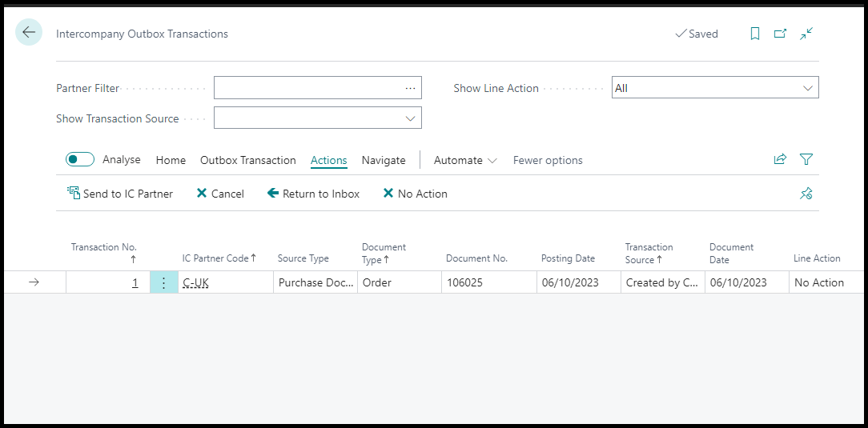Open the Navigate tab

384,160
